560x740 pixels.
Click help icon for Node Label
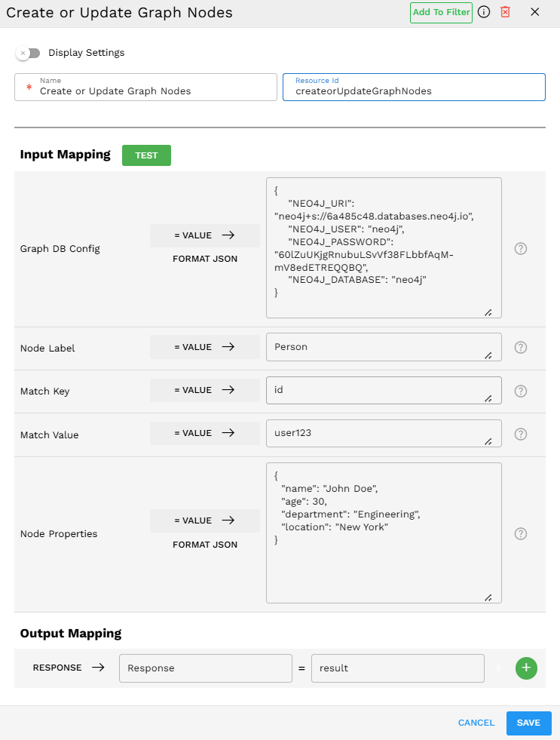(x=520, y=348)
